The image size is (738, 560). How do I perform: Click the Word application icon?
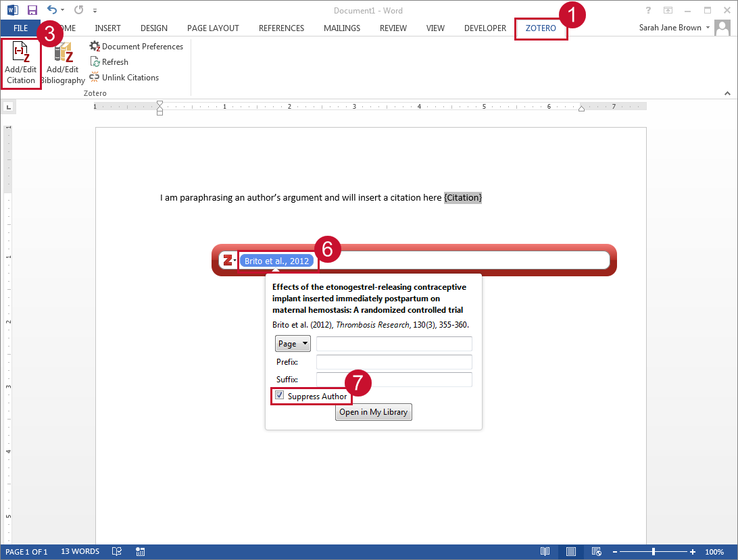pyautogui.click(x=13, y=10)
